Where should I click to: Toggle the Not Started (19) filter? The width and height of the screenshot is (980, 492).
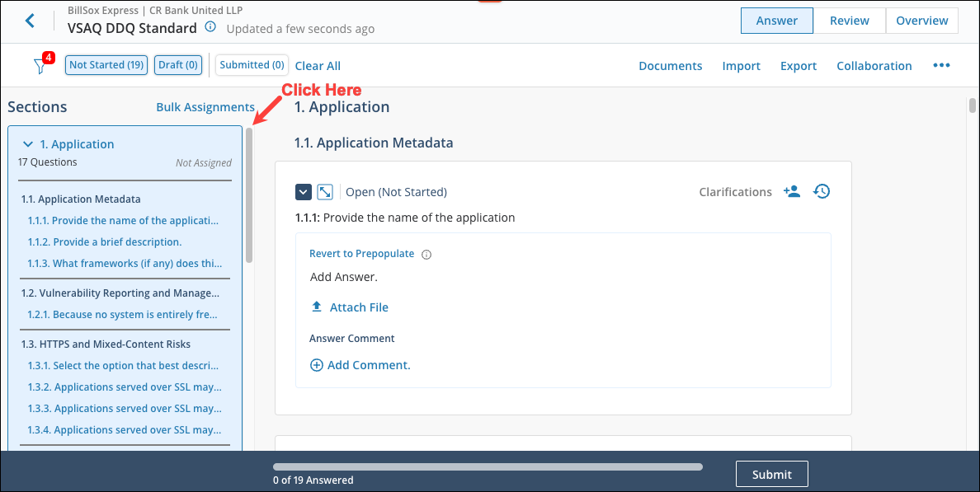(x=106, y=65)
